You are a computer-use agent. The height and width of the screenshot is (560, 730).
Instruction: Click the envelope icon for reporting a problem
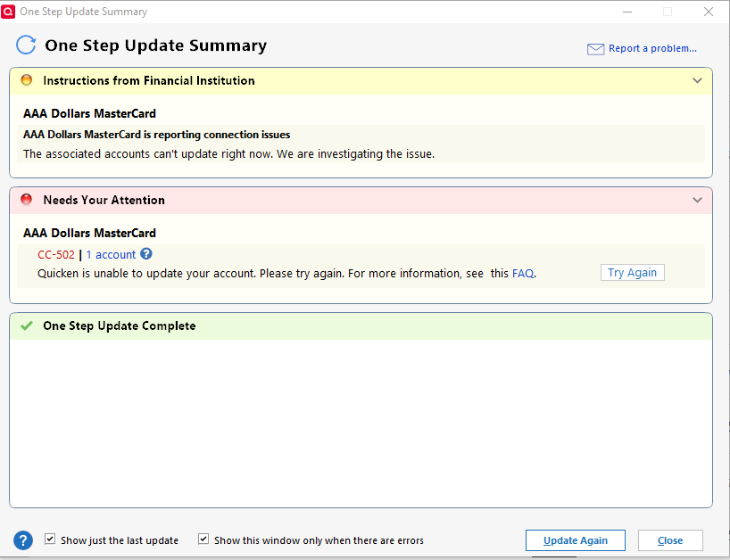[595, 49]
